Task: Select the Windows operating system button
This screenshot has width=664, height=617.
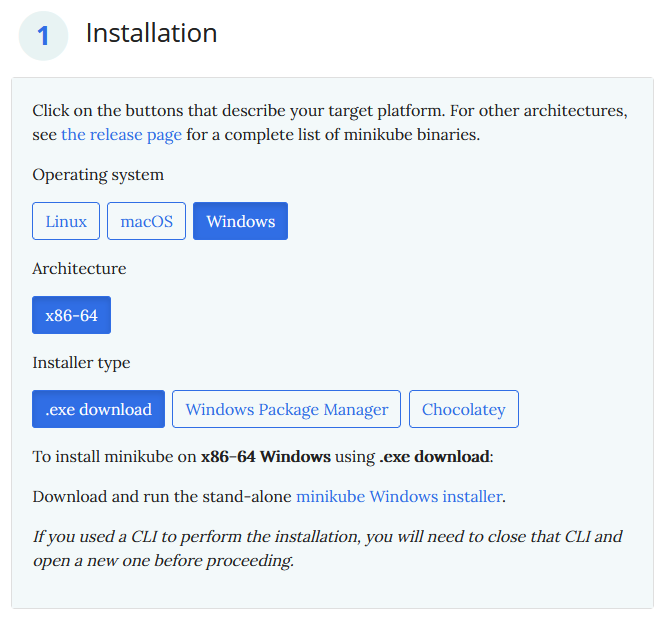Action: [x=241, y=221]
